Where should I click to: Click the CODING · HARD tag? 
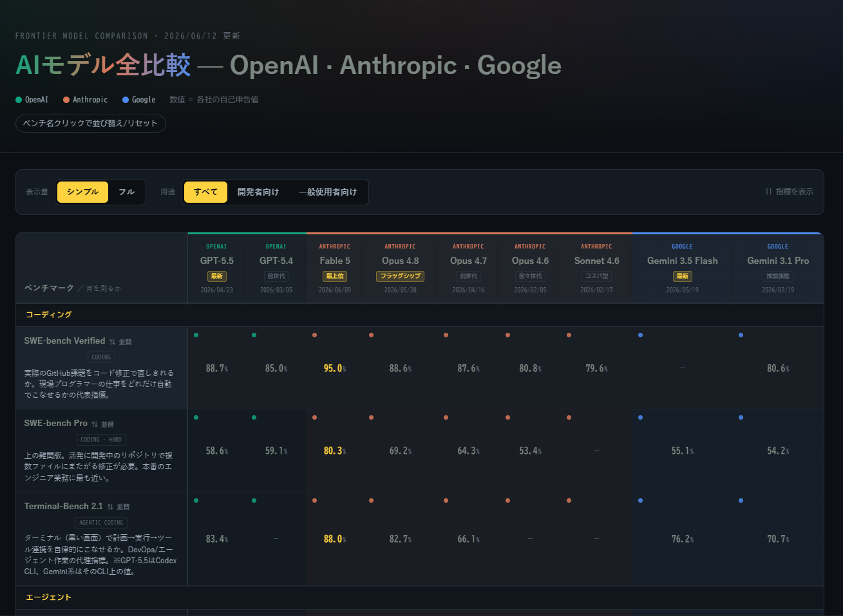[101, 440]
